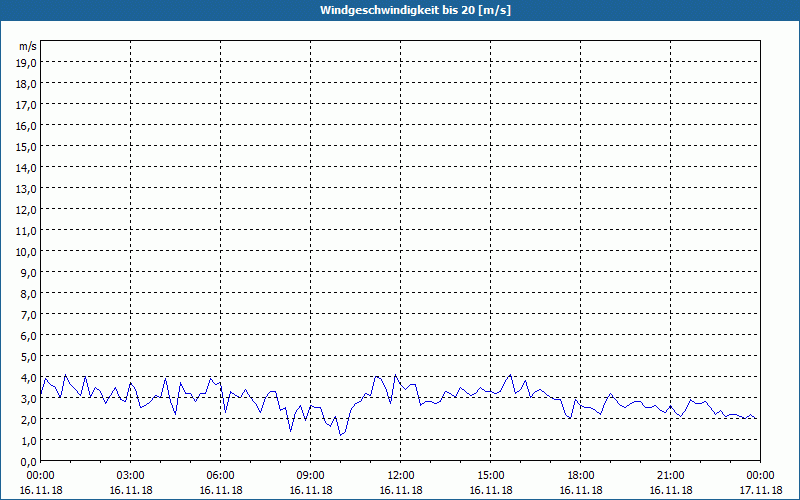This screenshot has width=800, height=500.
Task: Select the 10,0 y-axis label
Action: coord(27,252)
